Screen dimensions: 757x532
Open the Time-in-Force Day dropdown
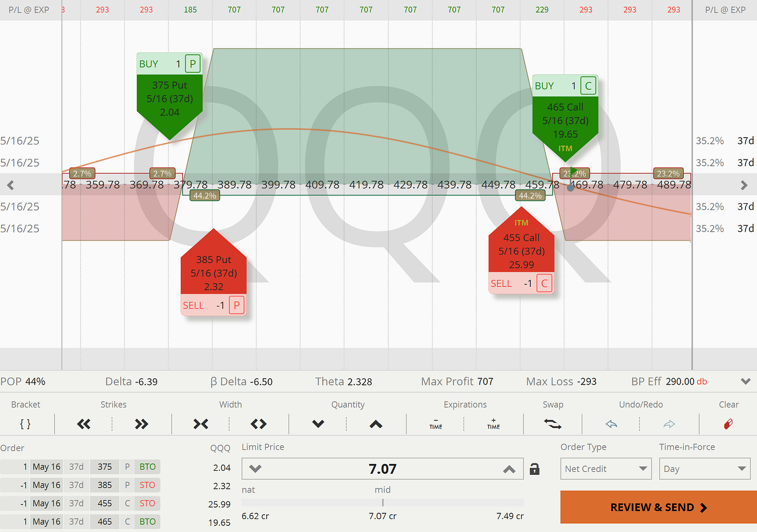[x=704, y=469]
